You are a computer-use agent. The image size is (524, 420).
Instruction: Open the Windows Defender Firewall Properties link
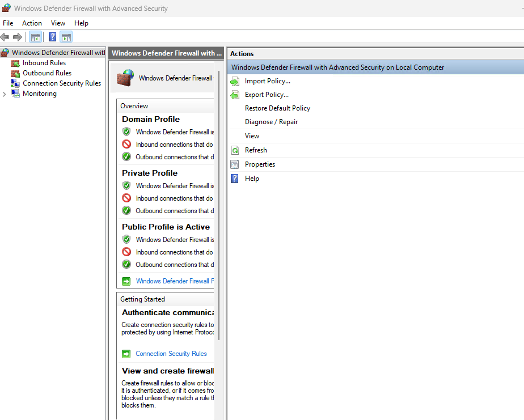tap(175, 281)
